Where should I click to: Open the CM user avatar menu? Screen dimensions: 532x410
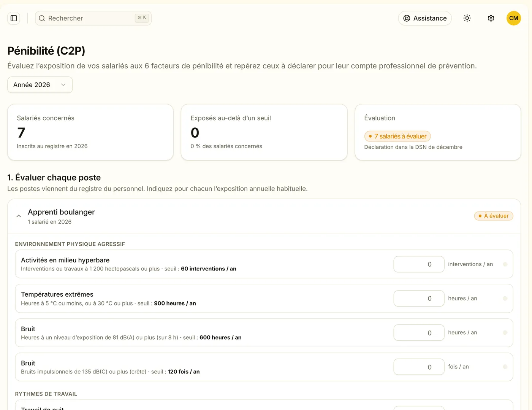tap(514, 18)
